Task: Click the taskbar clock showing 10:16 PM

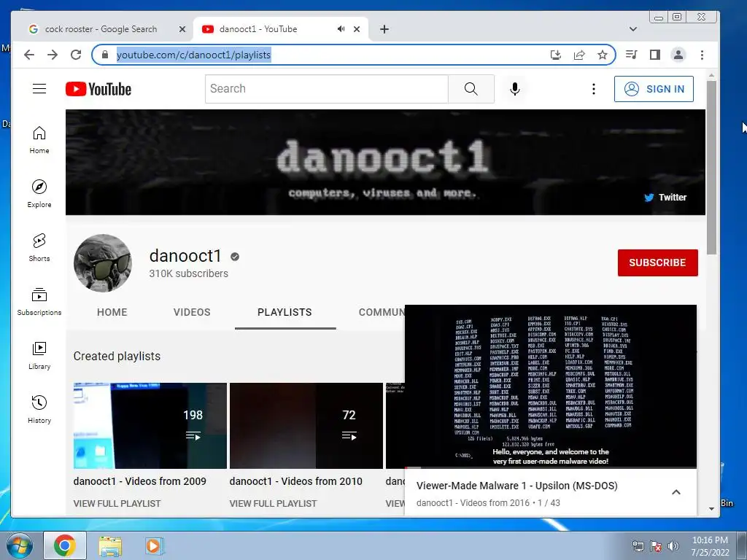Action: (710, 546)
